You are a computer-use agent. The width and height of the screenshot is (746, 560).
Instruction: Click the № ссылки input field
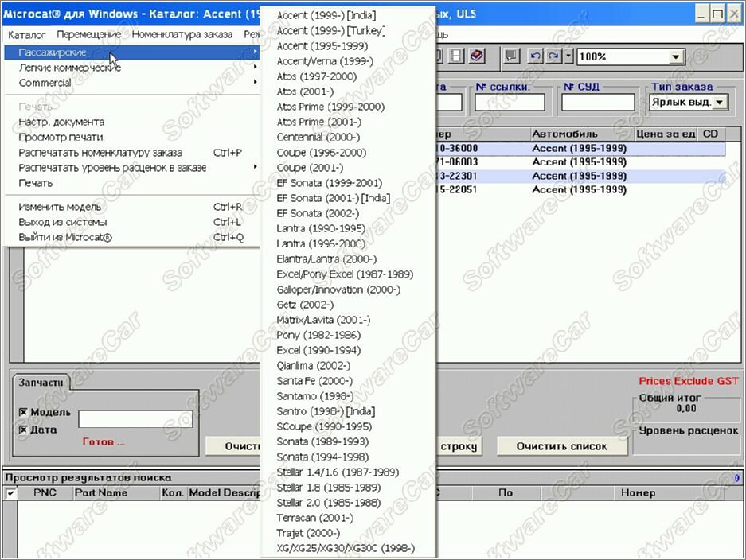[510, 103]
